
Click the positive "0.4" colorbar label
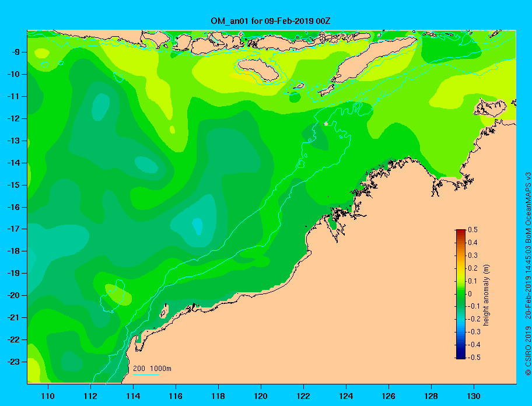tap(473, 243)
